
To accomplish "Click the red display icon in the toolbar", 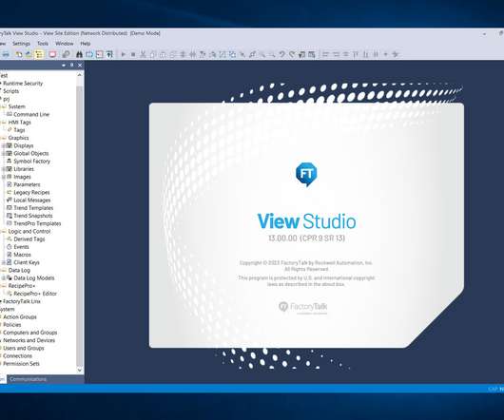I will tap(52, 54).
